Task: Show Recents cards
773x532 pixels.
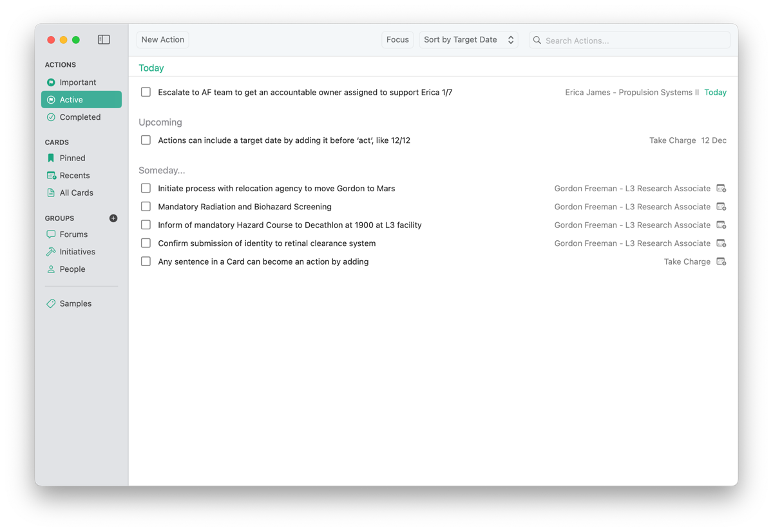Action: [81, 175]
